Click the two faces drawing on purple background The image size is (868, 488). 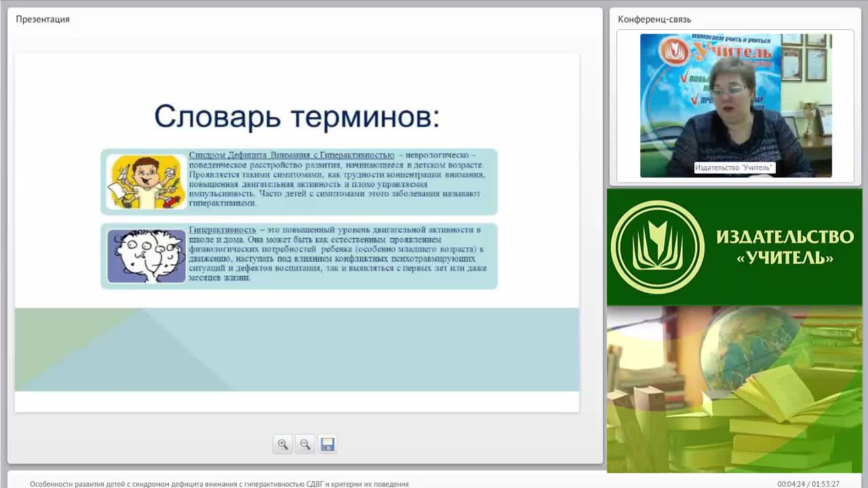[146, 256]
